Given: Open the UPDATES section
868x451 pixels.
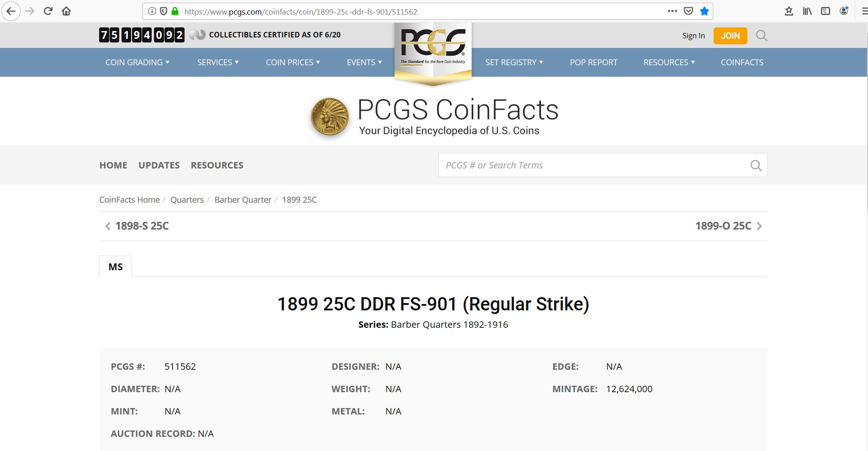Looking at the screenshot, I should coord(159,165).
